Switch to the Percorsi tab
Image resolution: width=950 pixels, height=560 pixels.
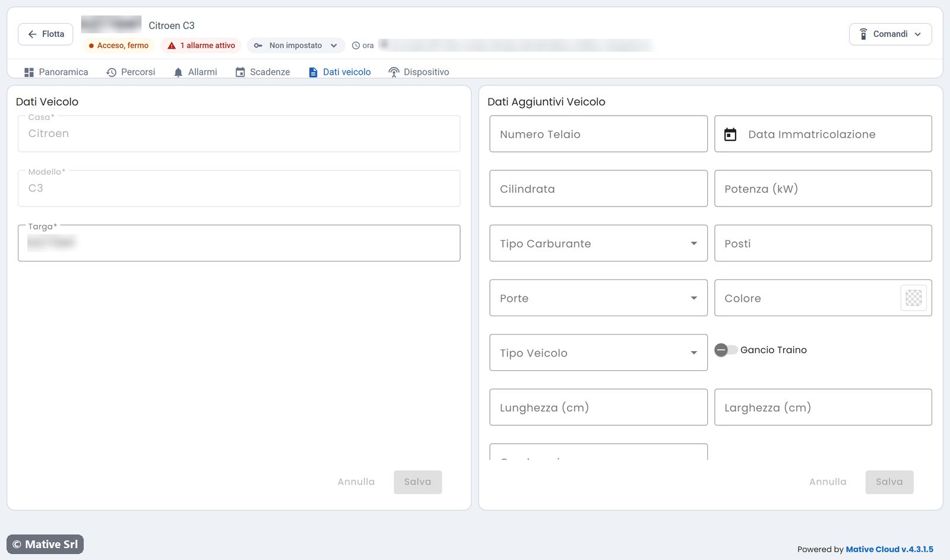(x=131, y=72)
